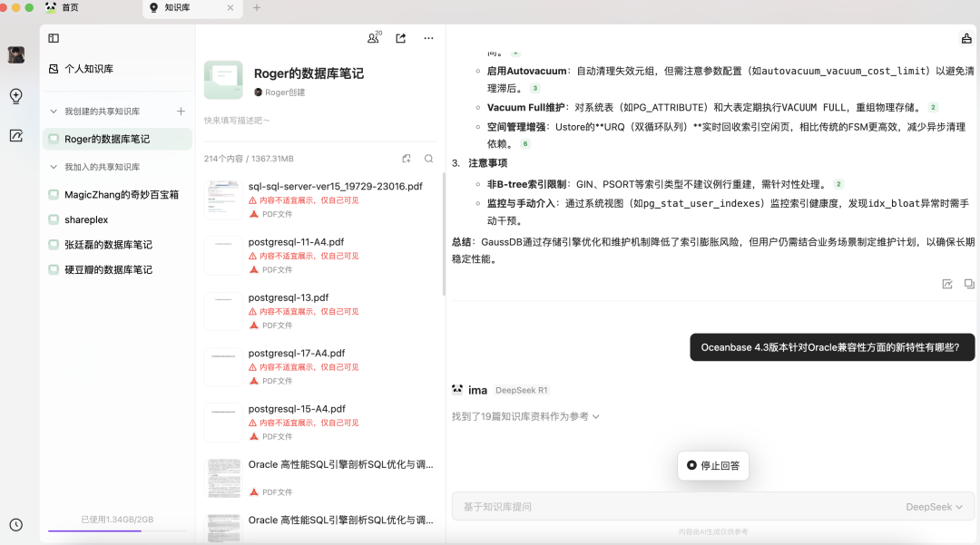This screenshot has width=980, height=545.
Task: Collapse 我创建的共享知识库 section
Action: [x=54, y=112]
